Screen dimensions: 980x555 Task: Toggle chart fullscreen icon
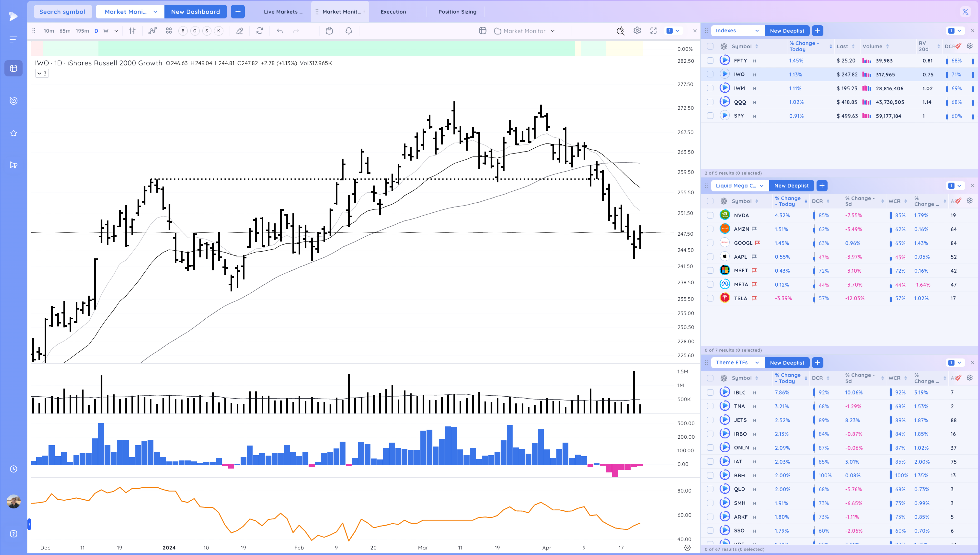653,31
